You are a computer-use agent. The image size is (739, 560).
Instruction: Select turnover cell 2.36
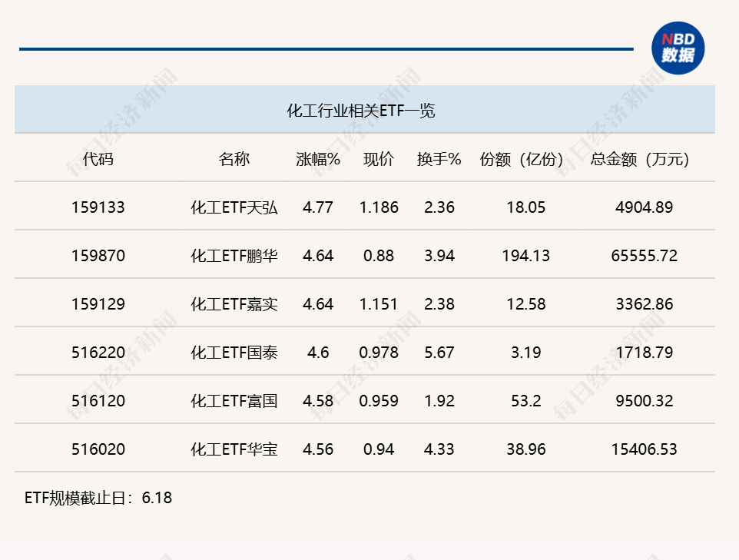(x=439, y=207)
